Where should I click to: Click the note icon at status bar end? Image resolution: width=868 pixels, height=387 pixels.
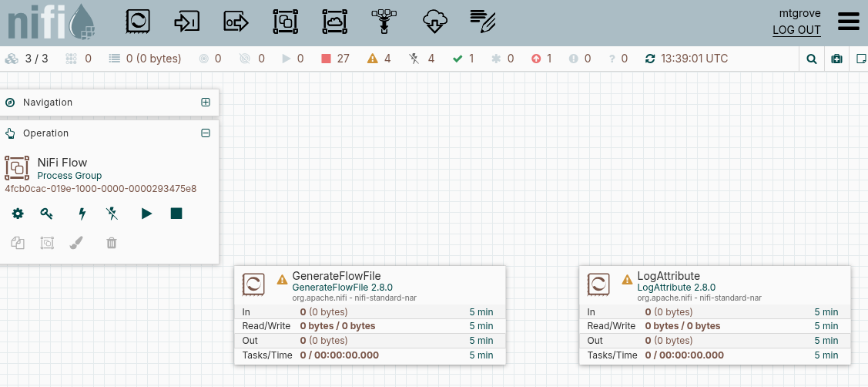click(861, 59)
